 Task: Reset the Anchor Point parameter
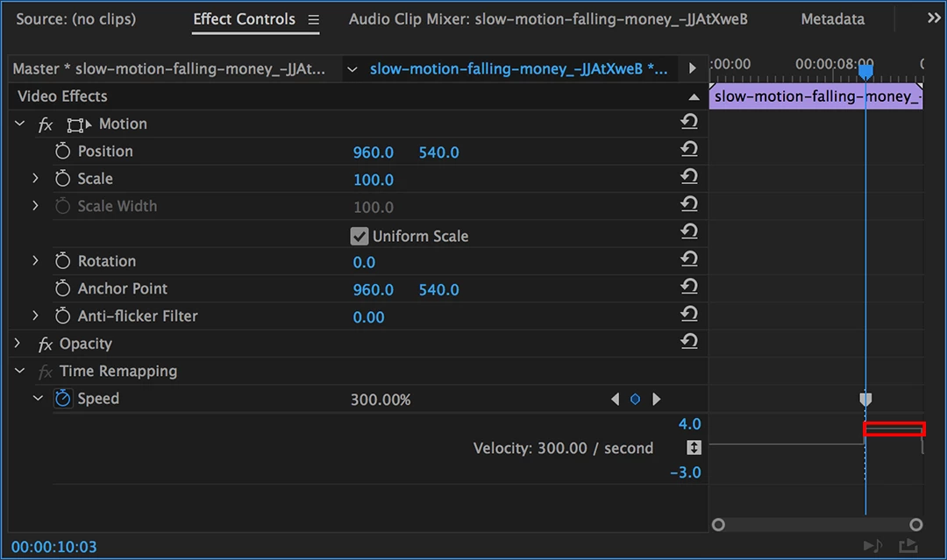(689, 287)
